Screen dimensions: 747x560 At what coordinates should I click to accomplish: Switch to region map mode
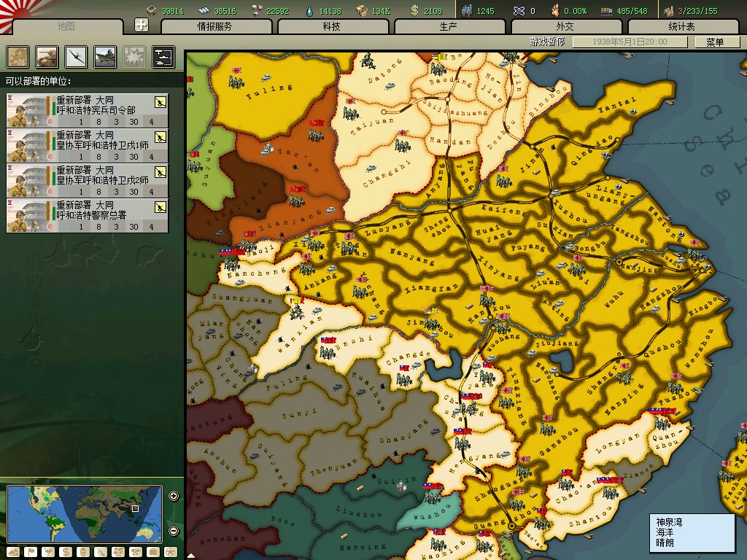[118, 552]
